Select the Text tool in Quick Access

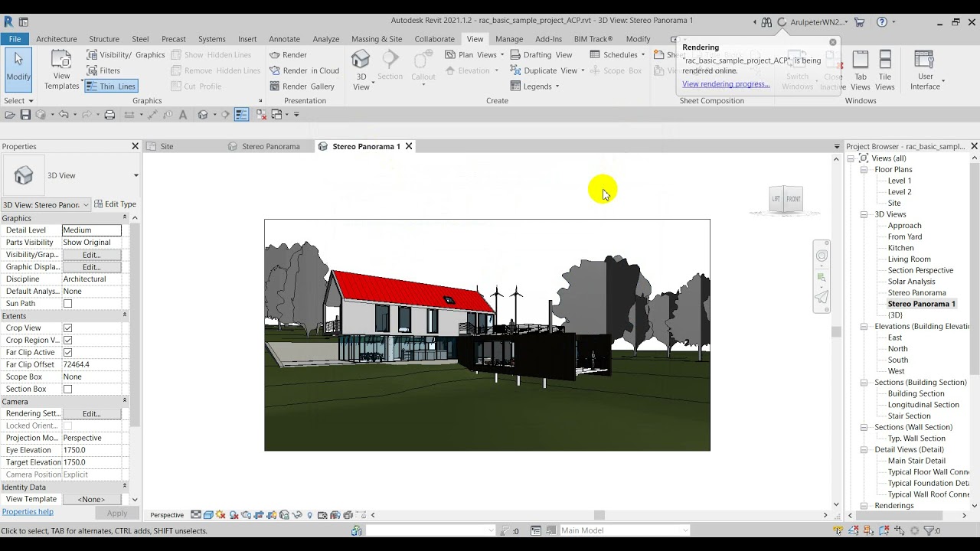pos(182,115)
